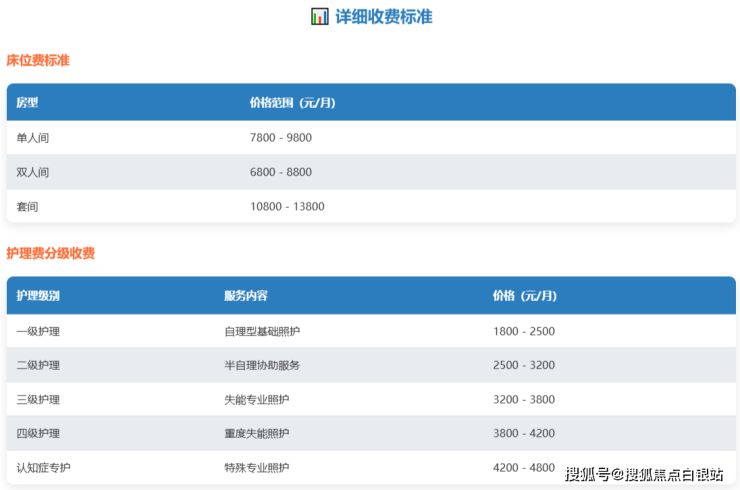Screen dimensions: 740x490
Task: Click the 服务内容 column header
Action: click(x=245, y=296)
